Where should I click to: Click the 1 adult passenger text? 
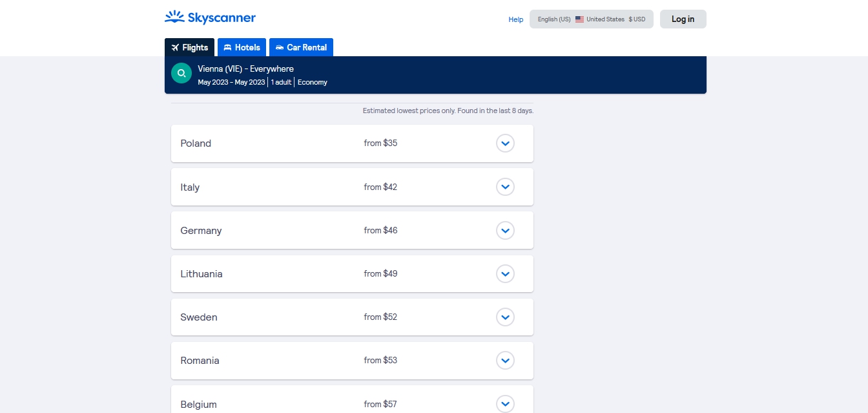pyautogui.click(x=281, y=82)
